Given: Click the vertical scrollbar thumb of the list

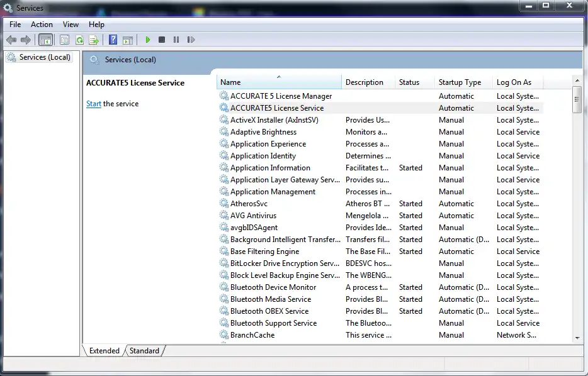Looking at the screenshot, I should point(577,99).
